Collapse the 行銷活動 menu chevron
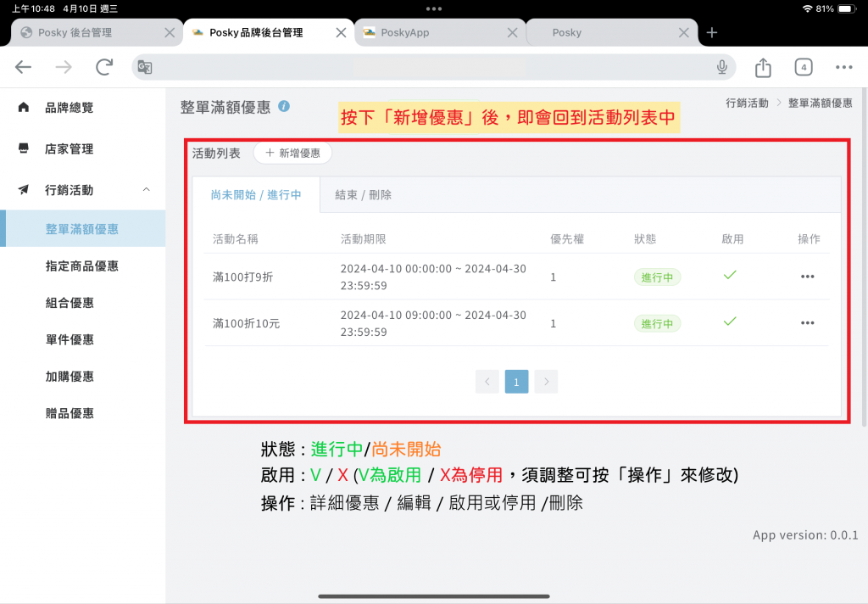The width and height of the screenshot is (868, 604). pyautogui.click(x=146, y=189)
